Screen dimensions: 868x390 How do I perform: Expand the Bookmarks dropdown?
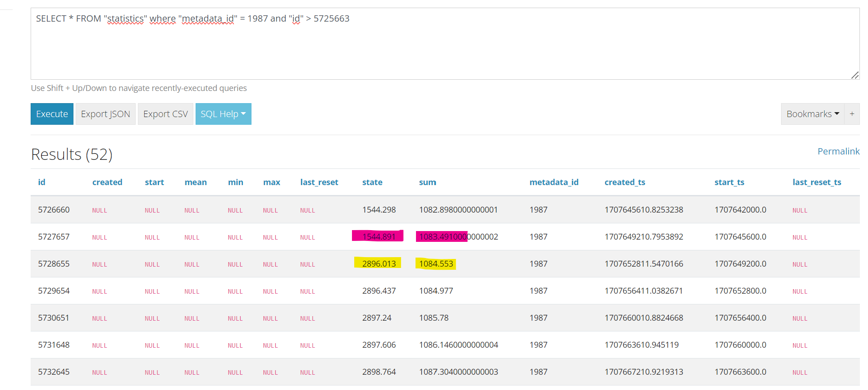coord(812,114)
